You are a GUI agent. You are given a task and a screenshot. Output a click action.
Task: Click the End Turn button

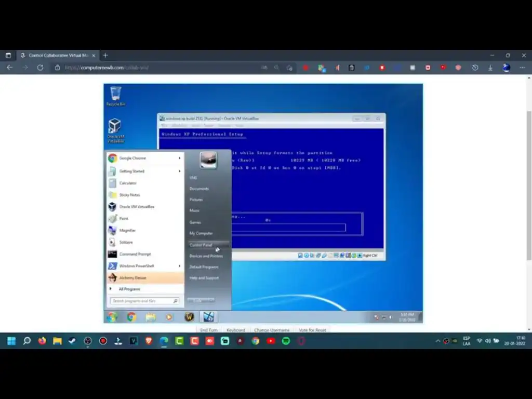pos(208,330)
